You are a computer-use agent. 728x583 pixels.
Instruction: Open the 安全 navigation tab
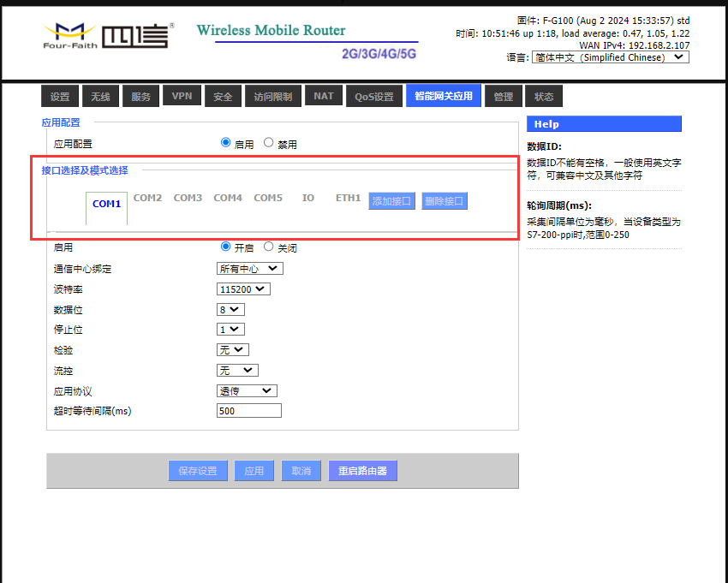[x=223, y=96]
